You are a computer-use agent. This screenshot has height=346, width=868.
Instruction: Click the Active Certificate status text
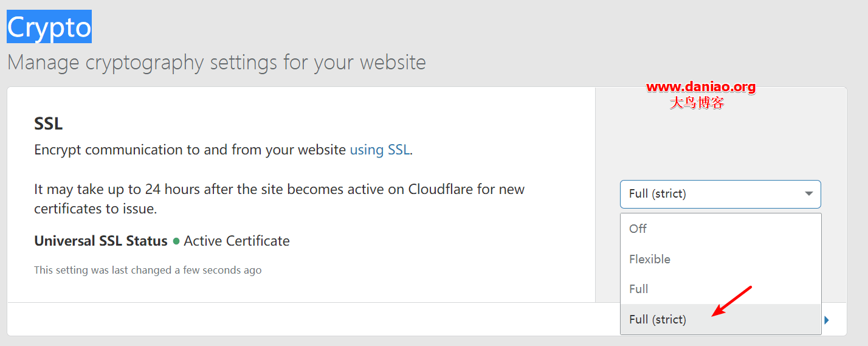pos(236,241)
